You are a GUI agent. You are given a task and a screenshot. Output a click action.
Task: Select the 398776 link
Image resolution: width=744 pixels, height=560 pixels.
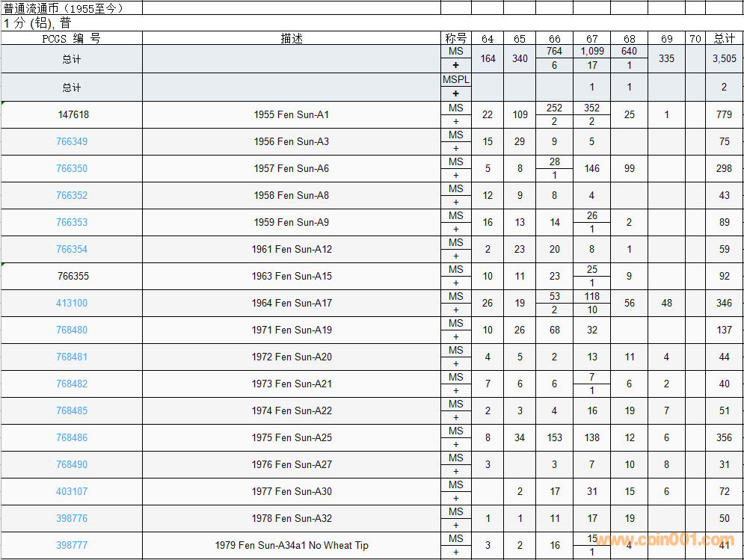click(x=72, y=519)
